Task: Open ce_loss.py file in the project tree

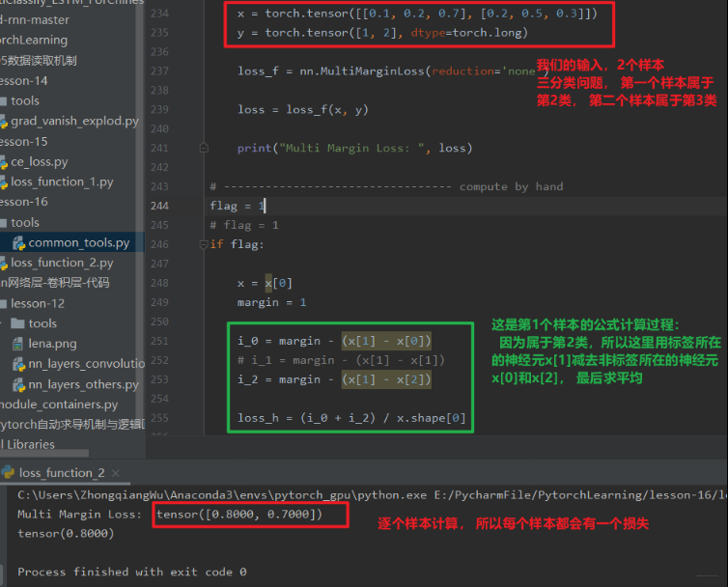Action: coord(40,161)
